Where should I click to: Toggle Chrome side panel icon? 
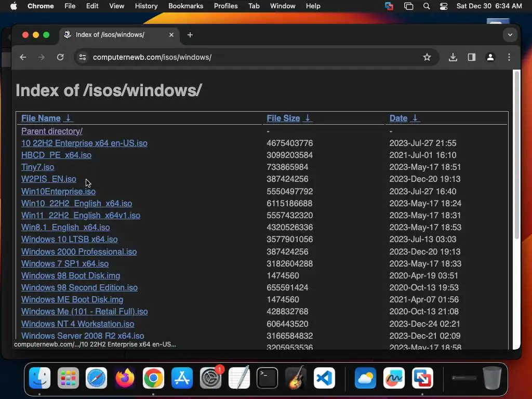tap(472, 57)
